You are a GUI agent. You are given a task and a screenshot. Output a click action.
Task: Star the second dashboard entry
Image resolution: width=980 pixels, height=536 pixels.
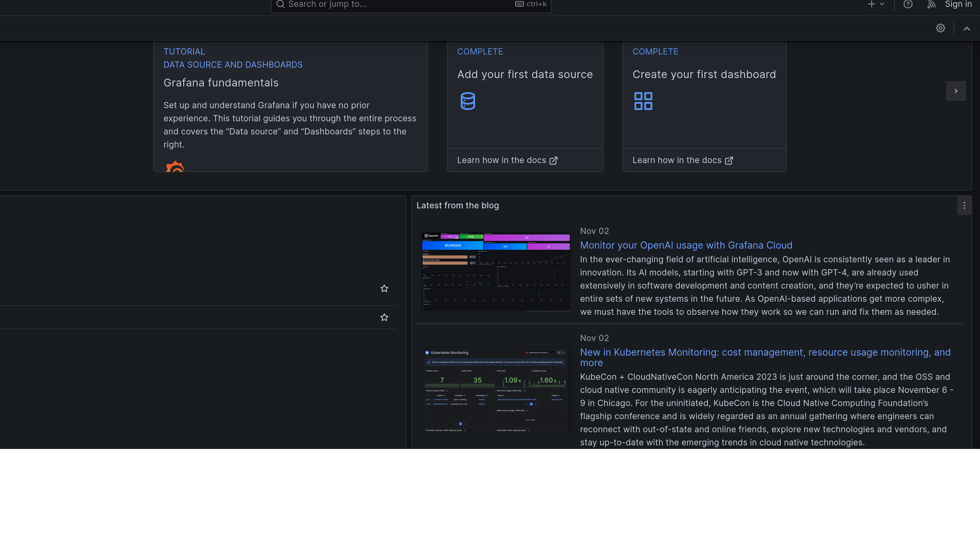[384, 317]
